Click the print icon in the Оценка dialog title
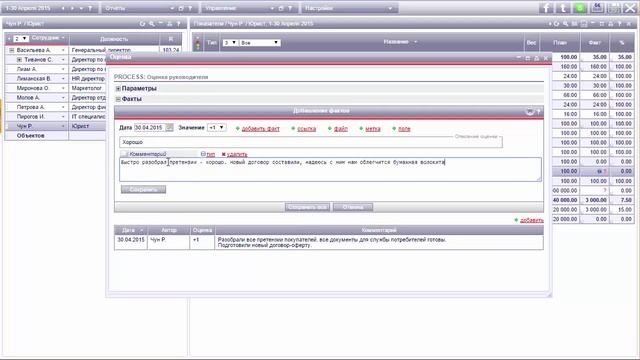The height and width of the screenshot is (360, 640). [536, 58]
